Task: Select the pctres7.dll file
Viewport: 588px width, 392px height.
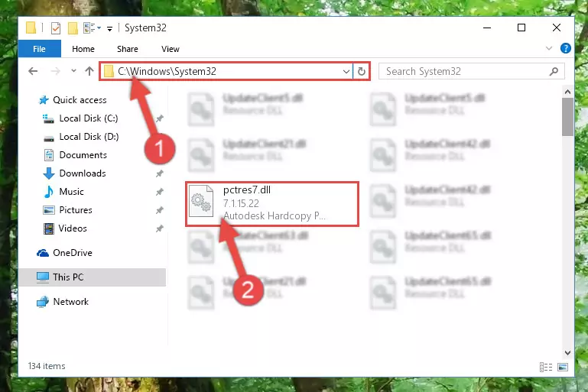Action: 272,204
